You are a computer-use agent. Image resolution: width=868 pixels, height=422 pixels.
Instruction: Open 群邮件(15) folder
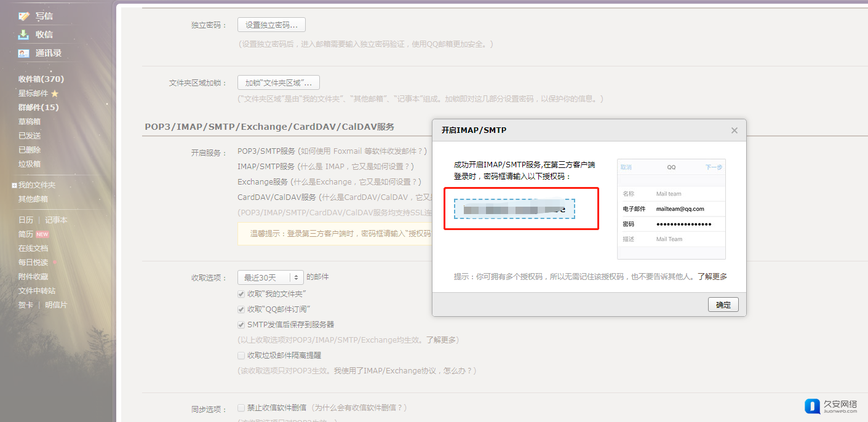(x=39, y=107)
